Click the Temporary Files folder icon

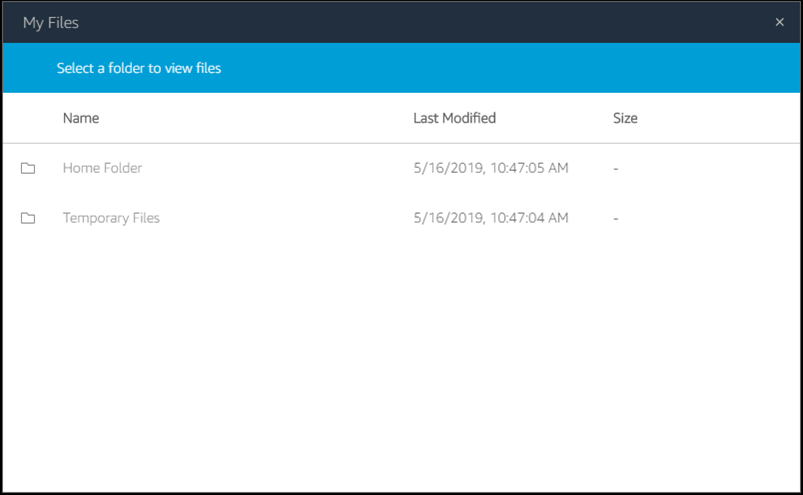coord(28,218)
